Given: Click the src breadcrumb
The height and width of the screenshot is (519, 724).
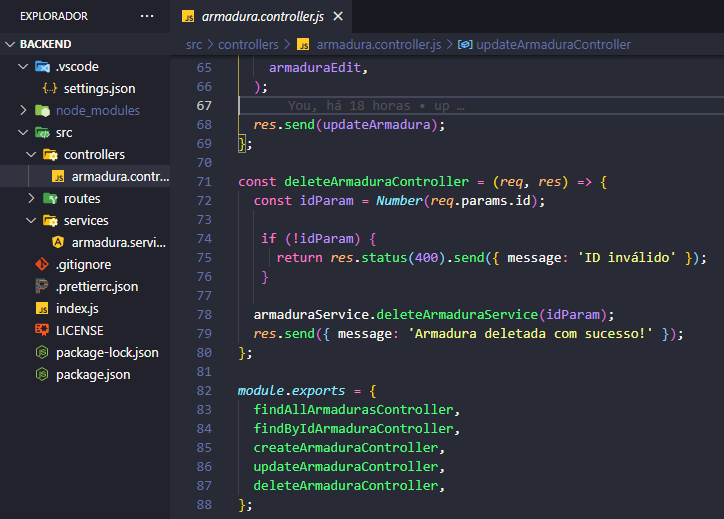Looking at the screenshot, I should tap(194, 44).
